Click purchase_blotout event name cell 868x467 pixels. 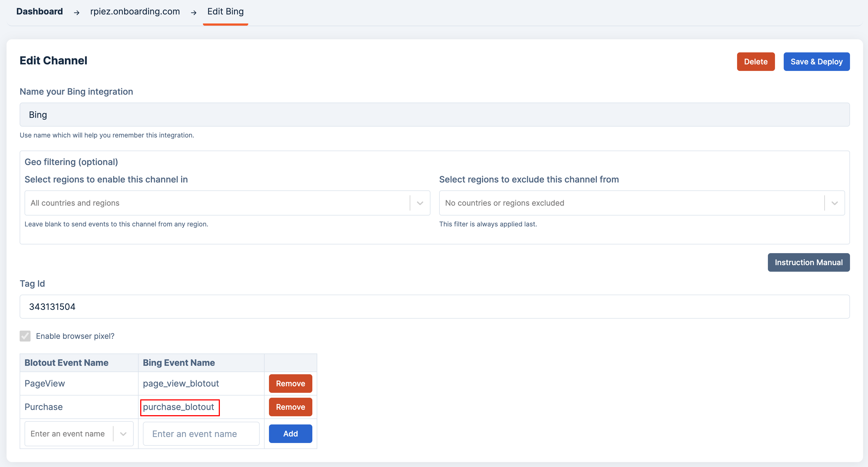179,407
